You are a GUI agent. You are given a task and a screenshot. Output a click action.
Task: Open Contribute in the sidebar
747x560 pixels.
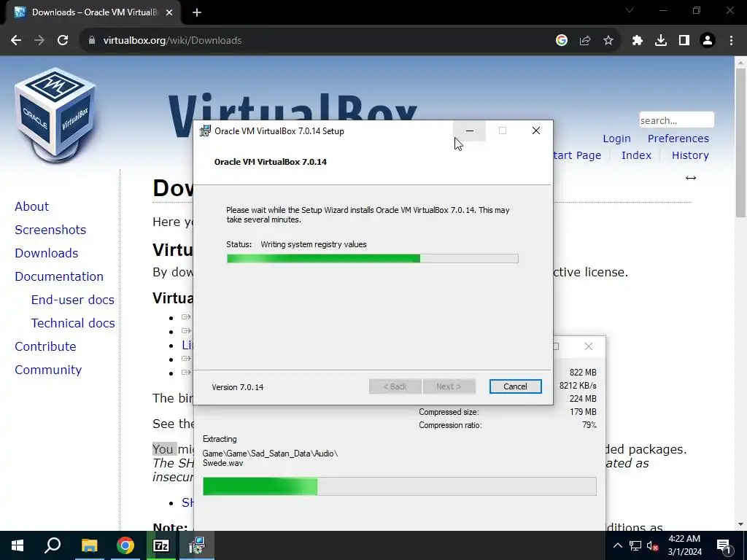point(45,346)
